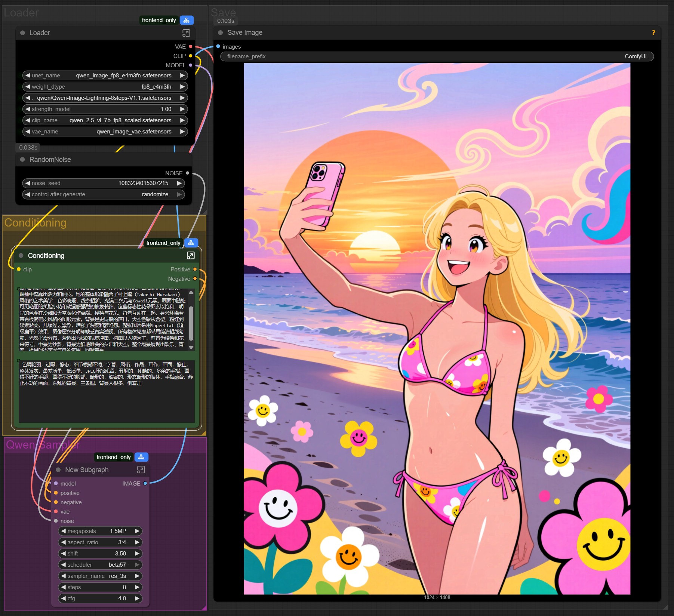Open the Conditioning subgraph via its expand icon
Image resolution: width=674 pixels, height=616 pixels.
click(191, 256)
